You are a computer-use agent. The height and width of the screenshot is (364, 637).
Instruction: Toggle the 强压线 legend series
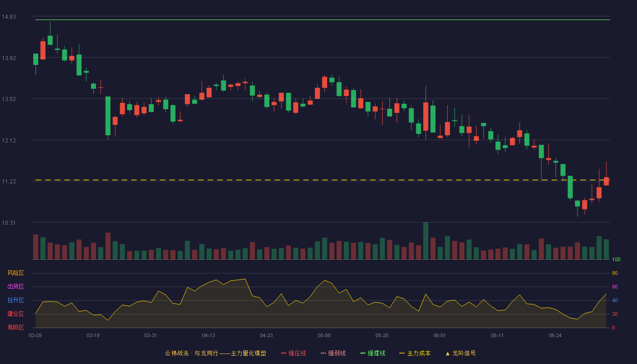pos(293,353)
